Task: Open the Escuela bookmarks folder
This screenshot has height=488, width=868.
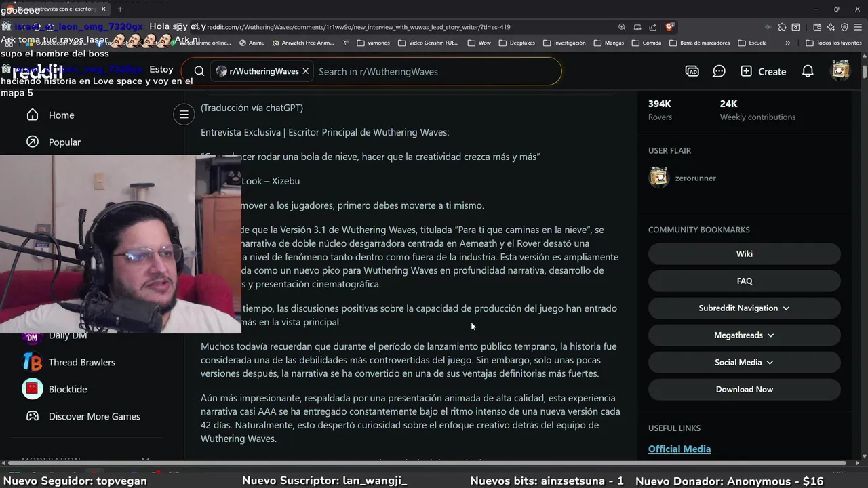Action: [753, 43]
